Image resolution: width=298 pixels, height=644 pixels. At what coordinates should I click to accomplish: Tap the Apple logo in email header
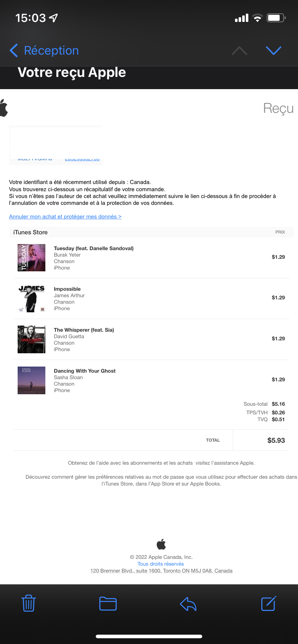[x=4, y=108]
